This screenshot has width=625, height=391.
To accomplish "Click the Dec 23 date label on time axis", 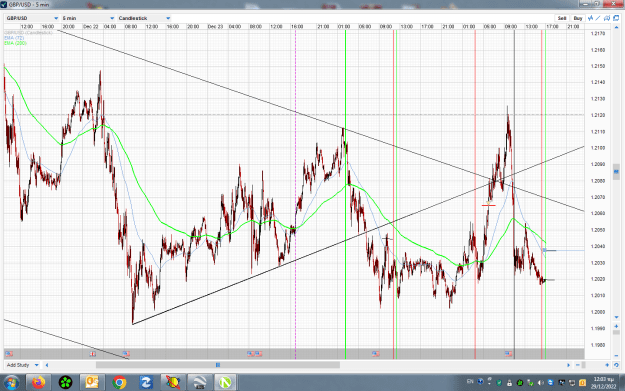I will click(x=215, y=27).
